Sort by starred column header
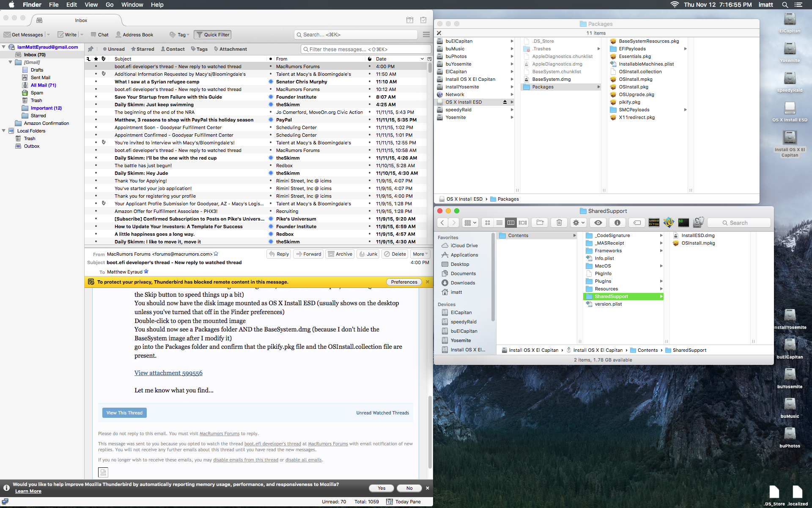The width and height of the screenshot is (812, 508). click(96, 59)
